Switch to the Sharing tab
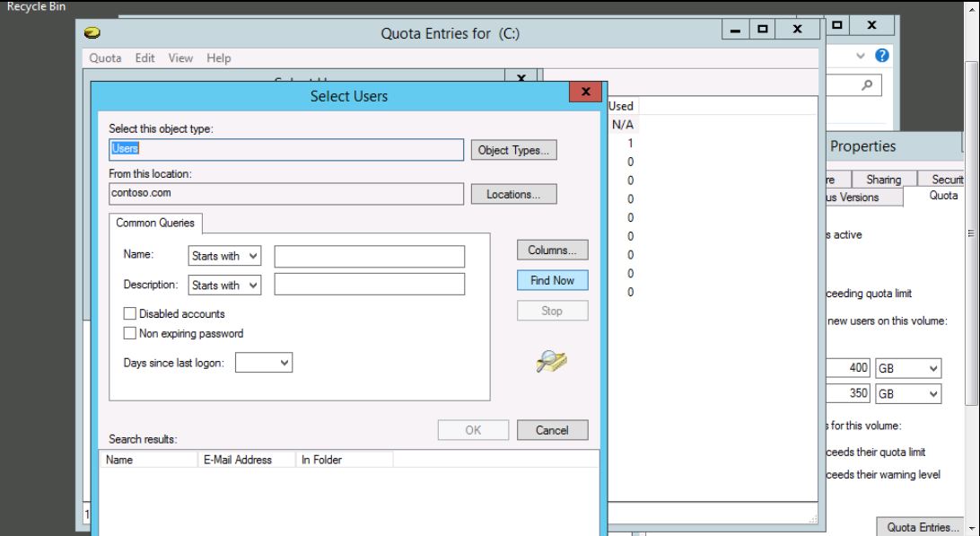 (x=883, y=180)
